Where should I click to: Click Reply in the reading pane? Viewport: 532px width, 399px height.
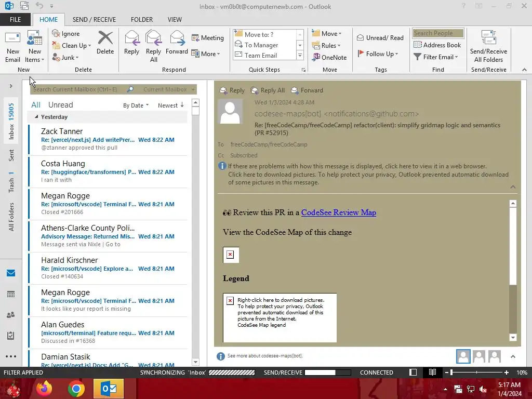click(x=232, y=90)
